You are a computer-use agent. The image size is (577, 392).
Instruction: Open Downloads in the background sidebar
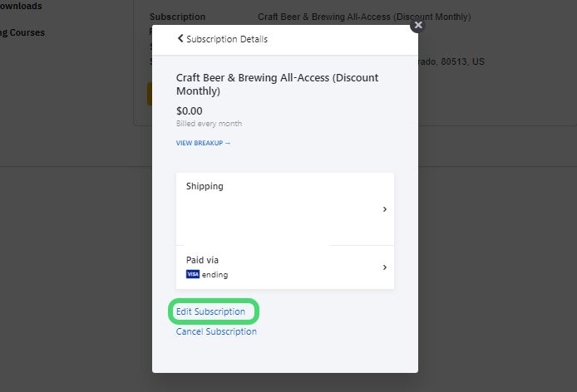click(21, 7)
